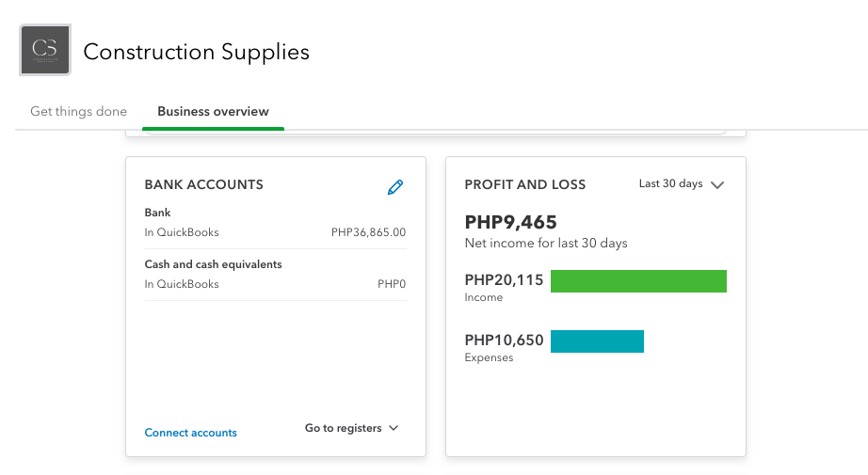The image size is (868, 475).
Task: Click the Profit and Loss card heading
Action: (x=525, y=184)
